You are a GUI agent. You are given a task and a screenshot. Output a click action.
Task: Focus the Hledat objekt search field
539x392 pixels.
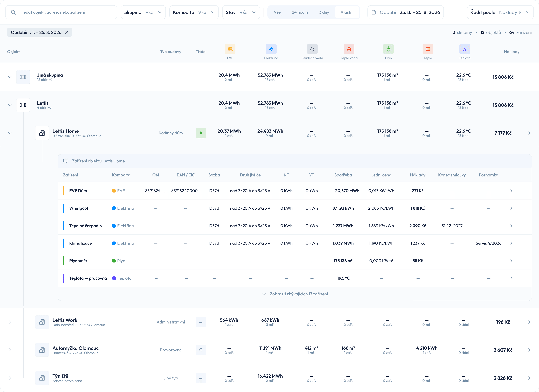click(61, 12)
